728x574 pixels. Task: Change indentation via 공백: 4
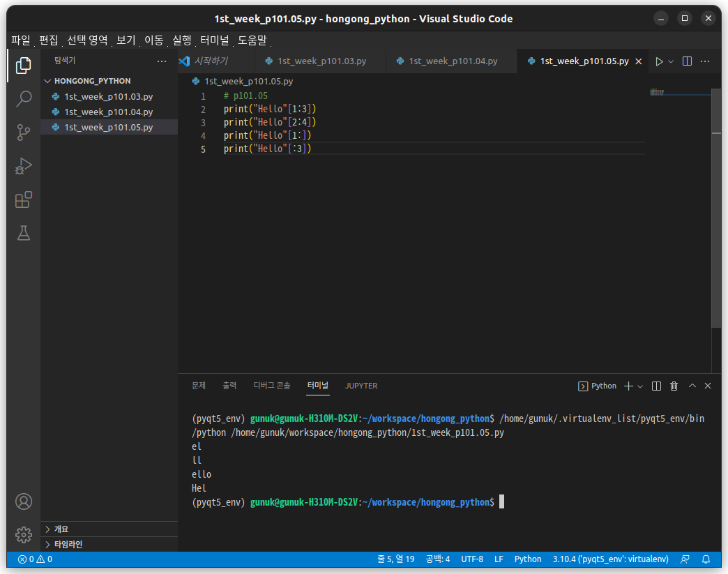(438, 559)
